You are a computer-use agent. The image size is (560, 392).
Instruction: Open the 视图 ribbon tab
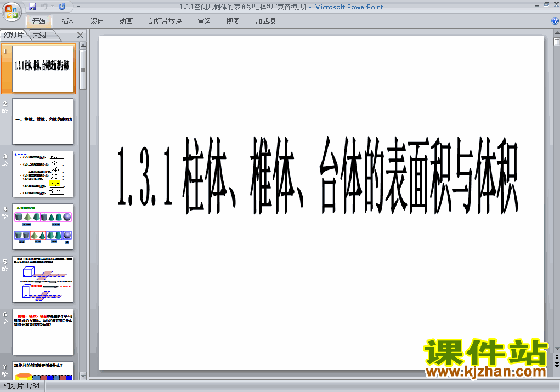tap(233, 21)
